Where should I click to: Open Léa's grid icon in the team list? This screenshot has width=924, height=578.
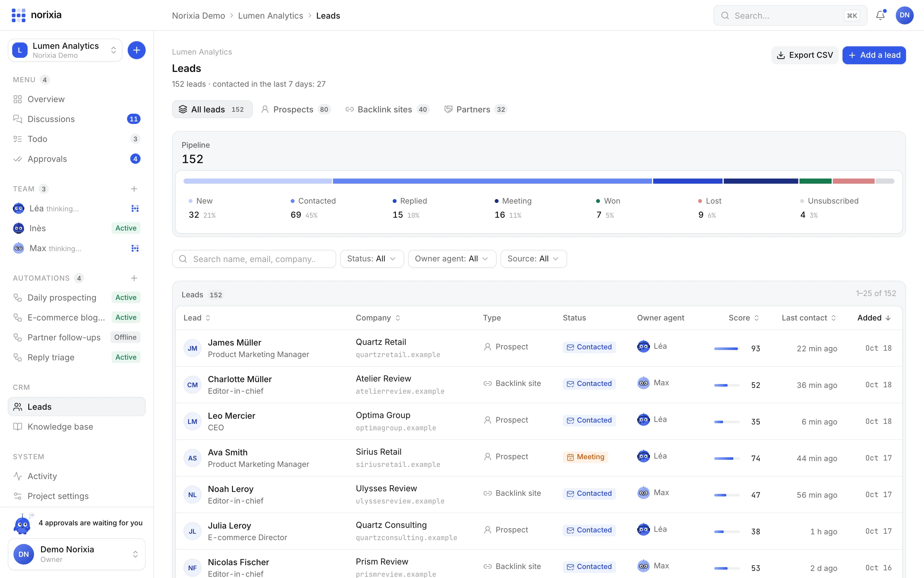tap(135, 208)
